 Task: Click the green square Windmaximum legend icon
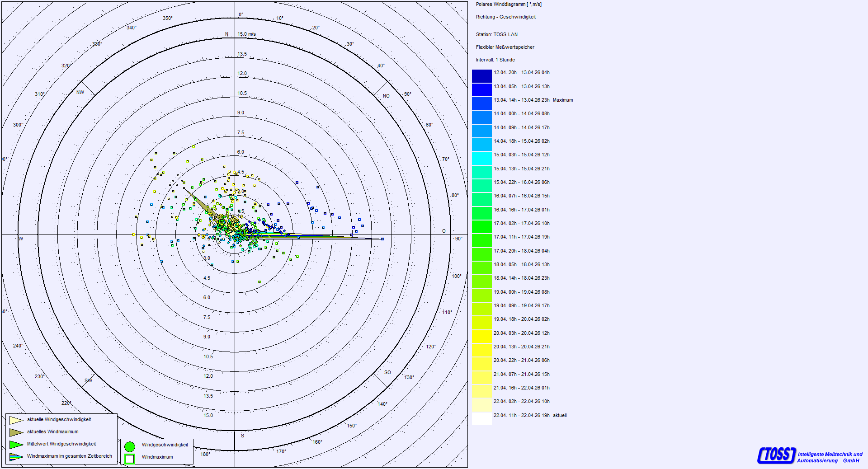(130, 459)
